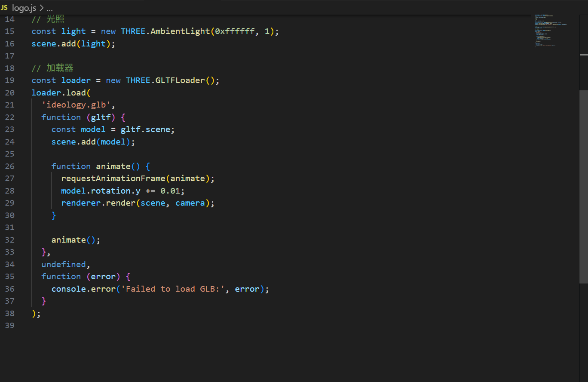Click 'function (error) {' on line 35

[86, 276]
